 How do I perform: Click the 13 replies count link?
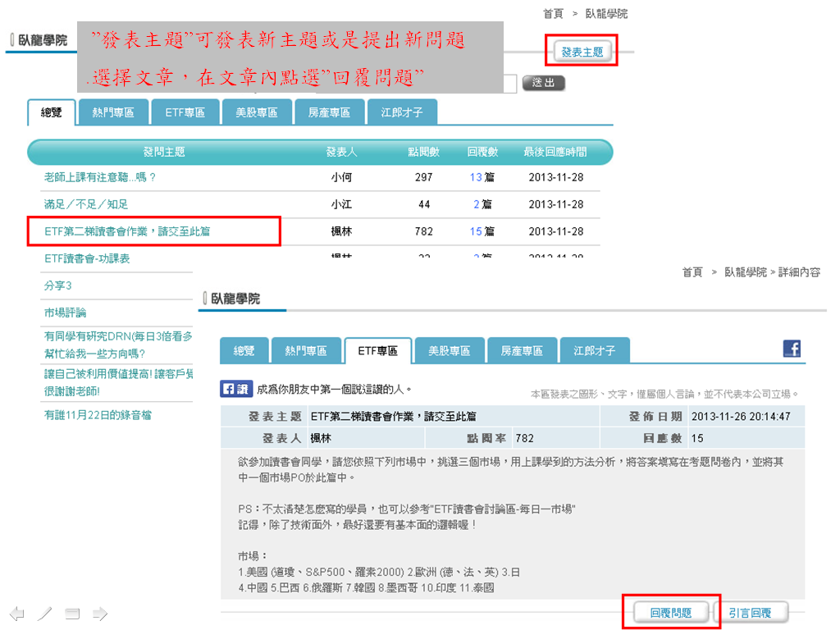click(x=475, y=177)
